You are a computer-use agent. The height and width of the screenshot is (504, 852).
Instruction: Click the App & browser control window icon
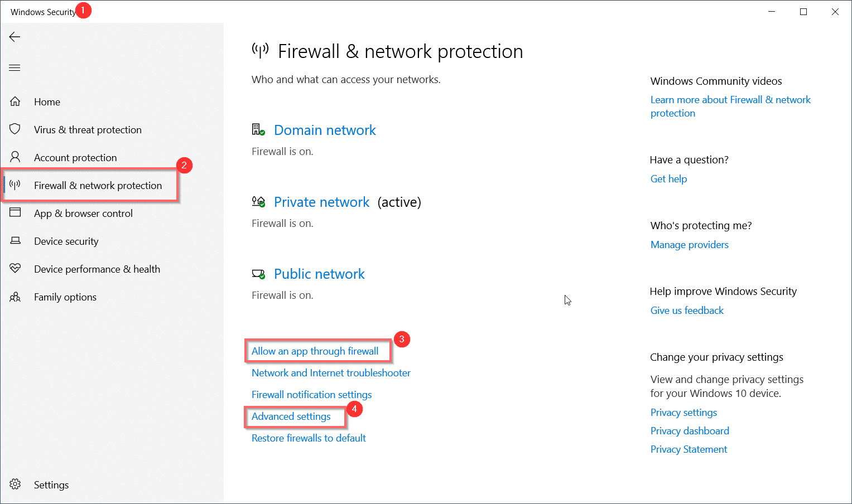15,212
